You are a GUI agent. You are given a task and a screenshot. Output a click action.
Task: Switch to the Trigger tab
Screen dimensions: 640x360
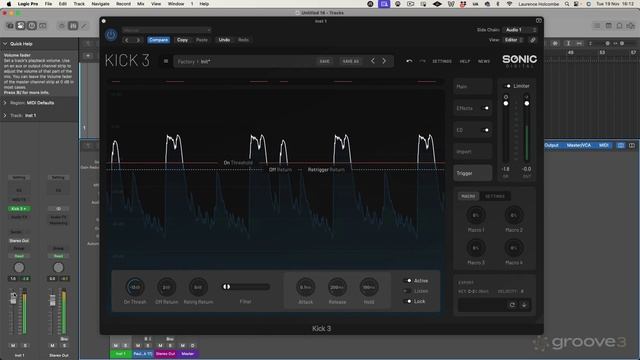[473, 173]
